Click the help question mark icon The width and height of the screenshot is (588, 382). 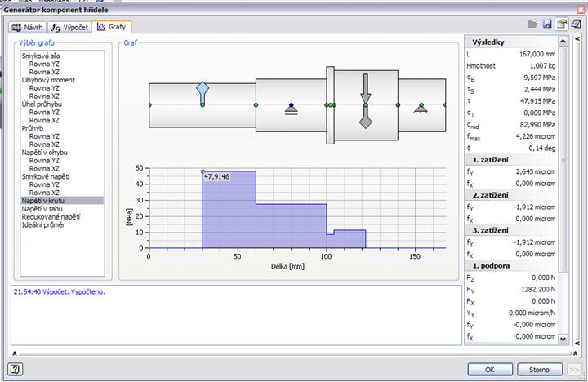click(16, 369)
